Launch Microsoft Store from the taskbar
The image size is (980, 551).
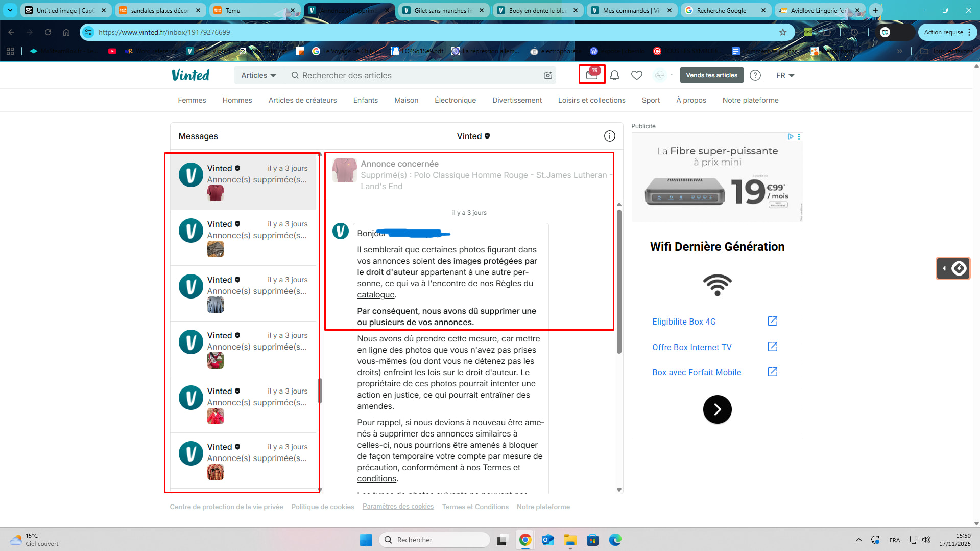(x=593, y=540)
